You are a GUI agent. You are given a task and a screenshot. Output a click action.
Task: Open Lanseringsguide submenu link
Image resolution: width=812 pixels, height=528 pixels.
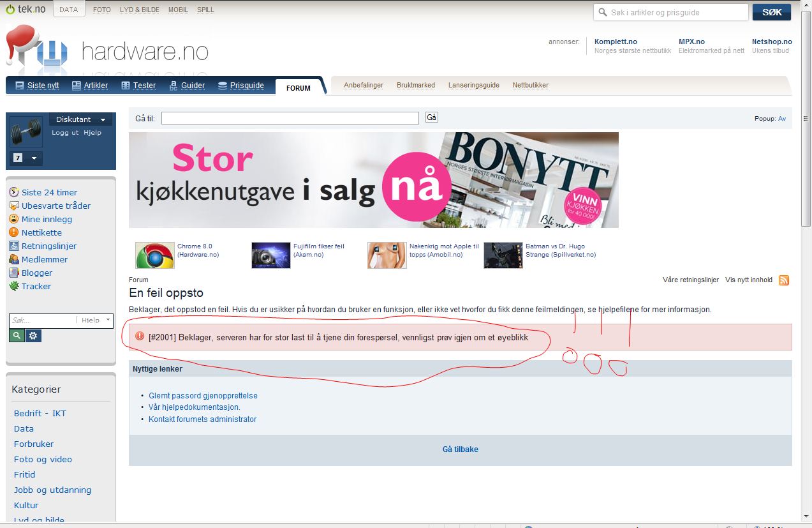pos(474,85)
